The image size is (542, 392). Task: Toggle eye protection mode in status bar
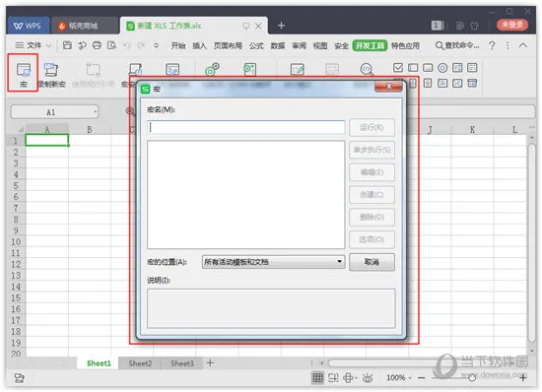(368, 378)
